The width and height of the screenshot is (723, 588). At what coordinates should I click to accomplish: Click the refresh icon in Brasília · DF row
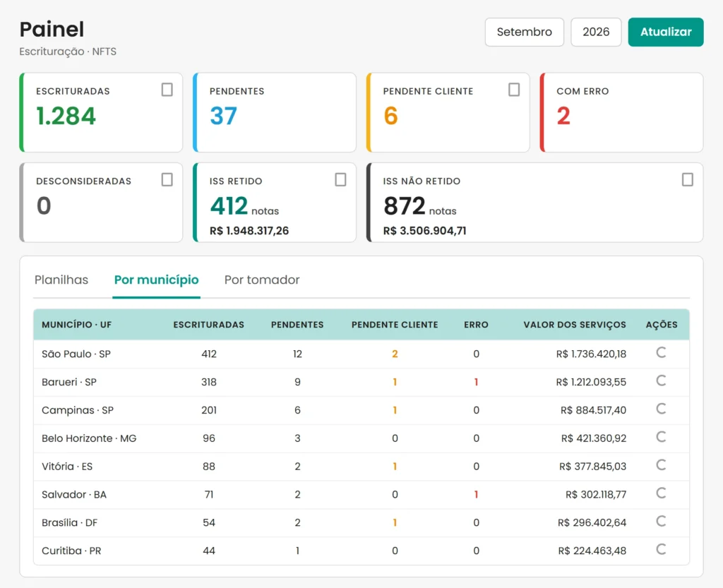pyautogui.click(x=661, y=522)
